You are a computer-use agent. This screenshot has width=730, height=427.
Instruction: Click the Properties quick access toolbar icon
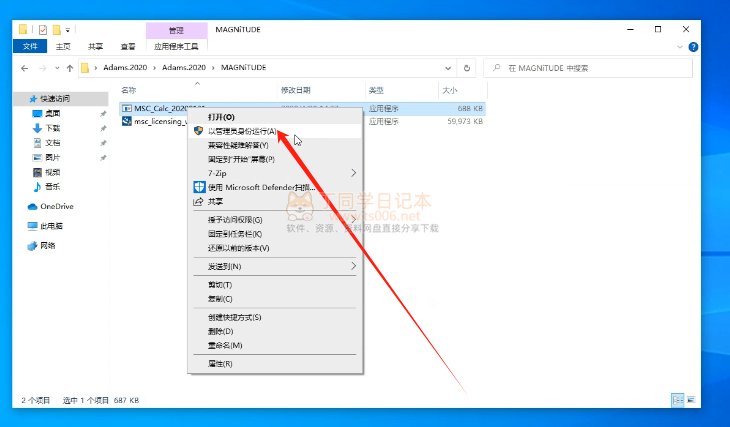pyautogui.click(x=43, y=30)
